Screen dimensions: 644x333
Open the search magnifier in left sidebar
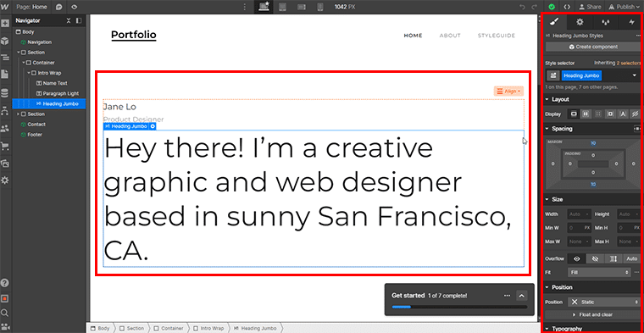pyautogui.click(x=5, y=312)
